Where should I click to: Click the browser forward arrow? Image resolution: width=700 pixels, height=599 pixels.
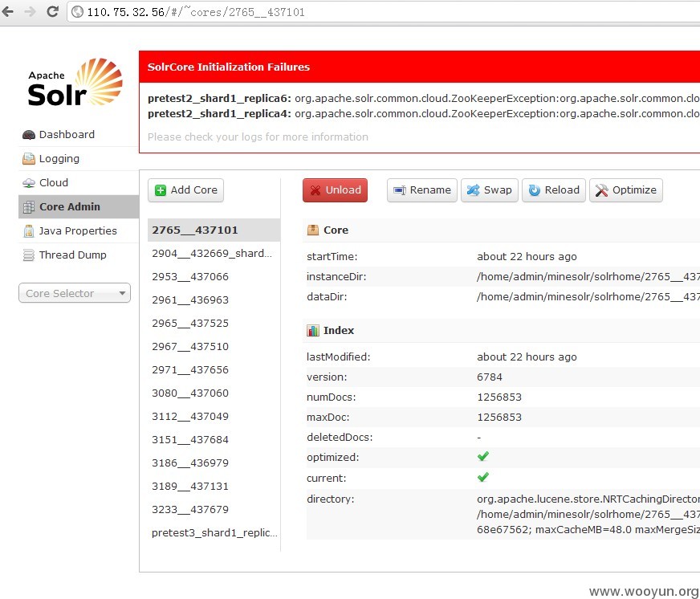tap(31, 11)
